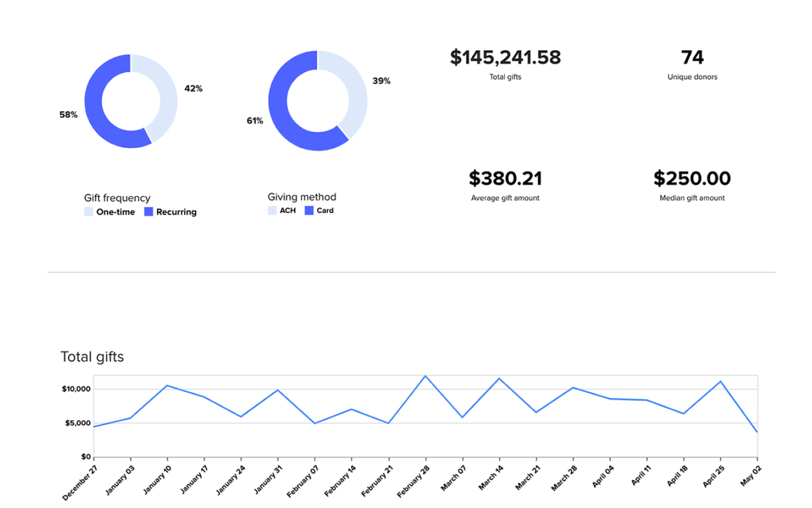The height and width of the screenshot is (508, 812).
Task: Click the 58% label on Gift frequency chart
Action: (68, 115)
